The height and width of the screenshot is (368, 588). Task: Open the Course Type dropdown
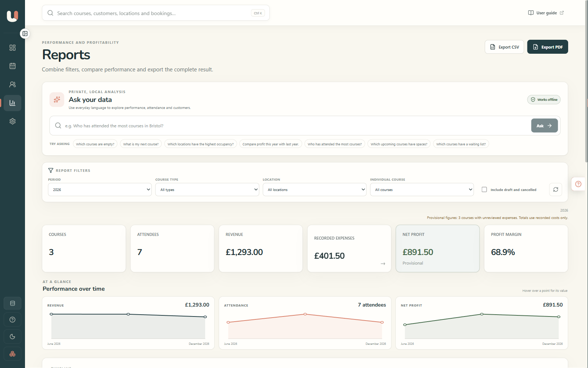tap(207, 190)
